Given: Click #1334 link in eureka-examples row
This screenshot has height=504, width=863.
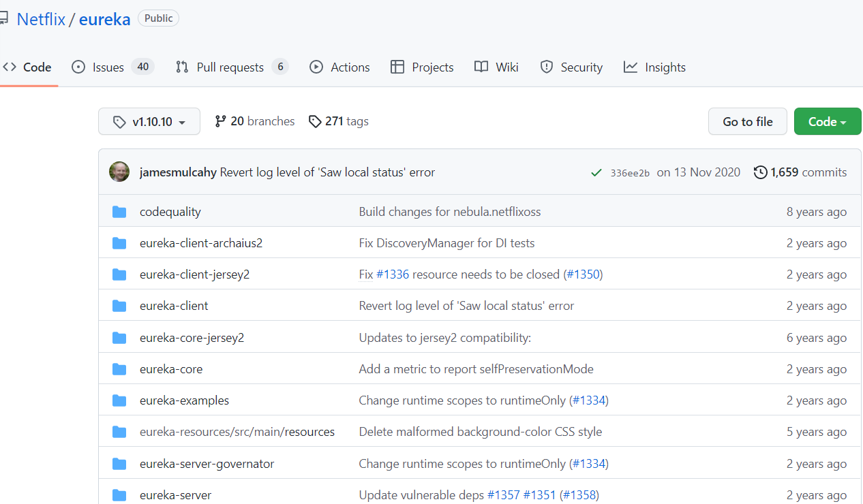Looking at the screenshot, I should 589,400.
